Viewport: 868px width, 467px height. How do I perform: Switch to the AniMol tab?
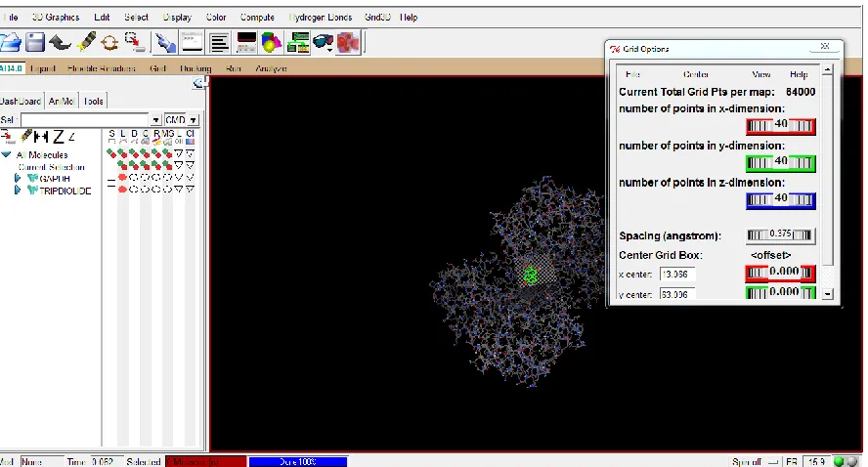[62, 102]
